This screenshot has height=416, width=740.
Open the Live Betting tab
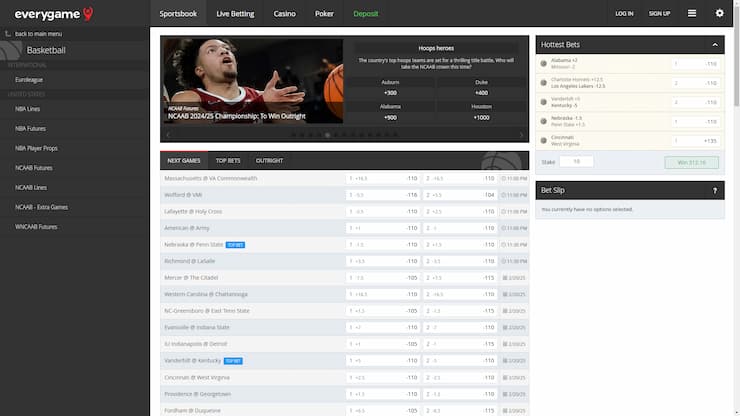point(235,14)
